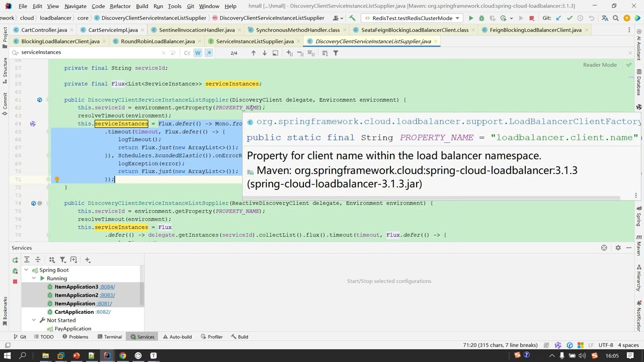Add a service with the plus icon

88,260
